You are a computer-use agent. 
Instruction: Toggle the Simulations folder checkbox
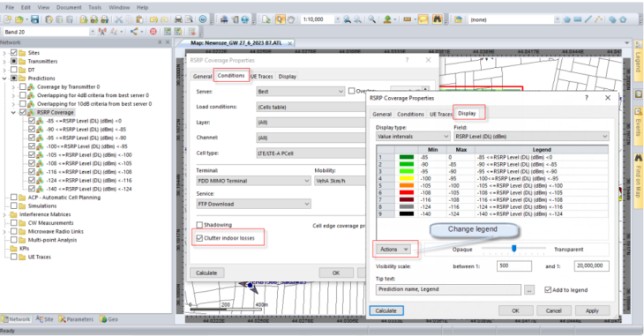14,205
